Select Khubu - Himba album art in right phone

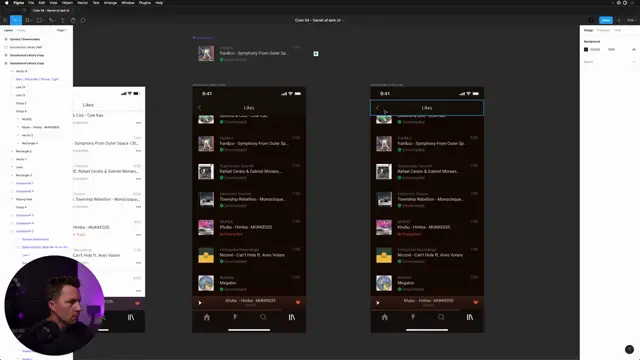[384, 227]
